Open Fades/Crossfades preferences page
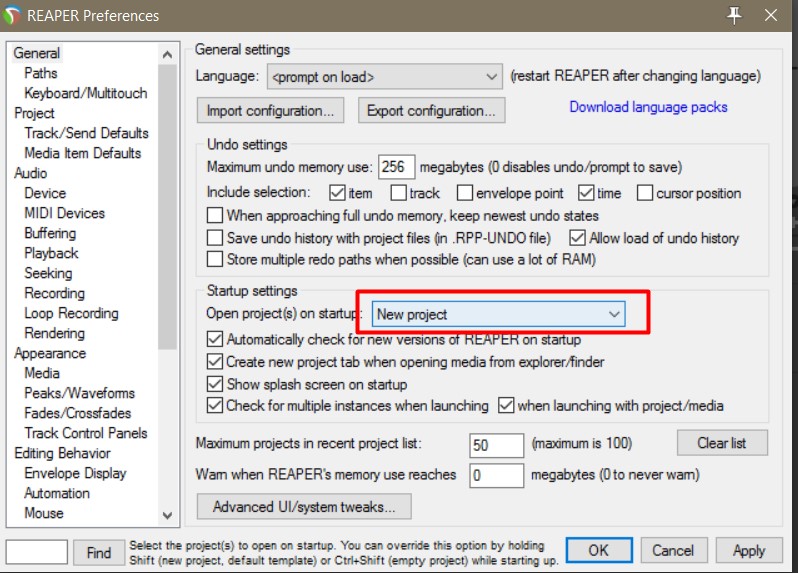Image resolution: width=798 pixels, height=573 pixels. (x=77, y=413)
